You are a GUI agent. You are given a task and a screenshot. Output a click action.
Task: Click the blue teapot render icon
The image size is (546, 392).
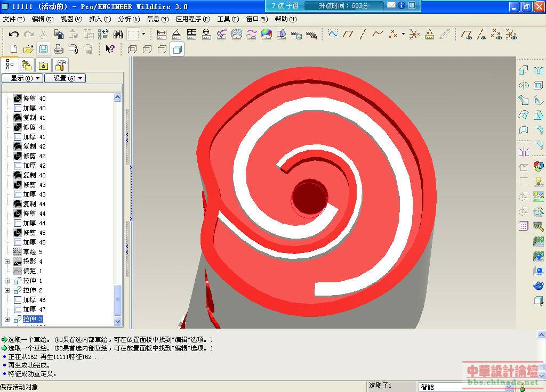539,286
